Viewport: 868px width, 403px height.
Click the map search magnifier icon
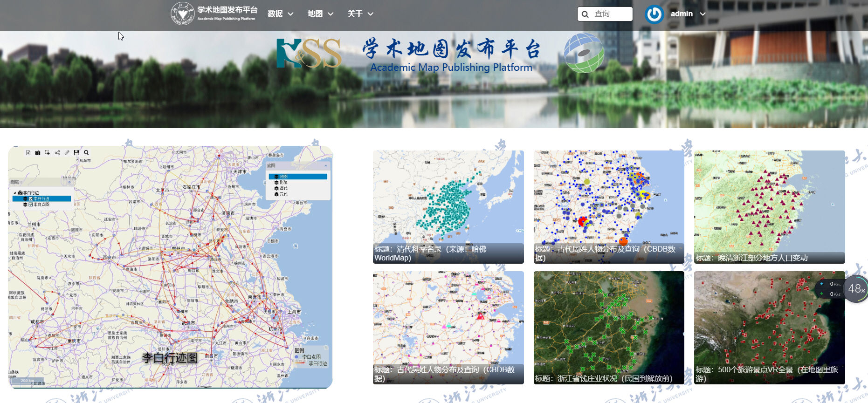coord(86,153)
